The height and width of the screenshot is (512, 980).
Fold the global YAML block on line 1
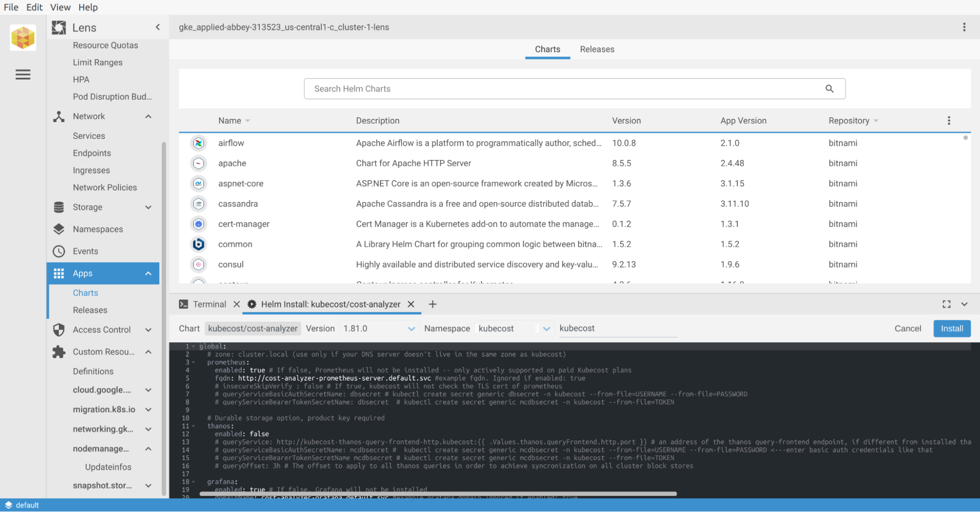194,346
